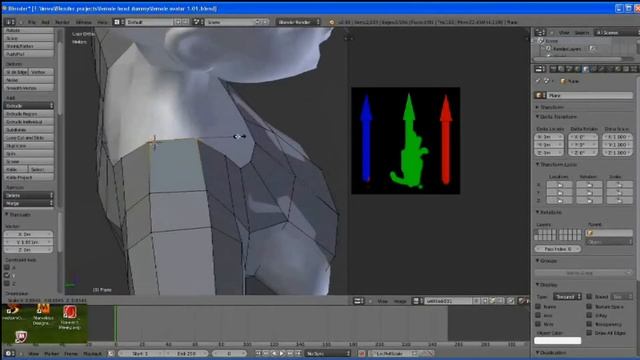Open the outliner editor type selector icon
This screenshot has height=360, width=640.
pos(540,32)
